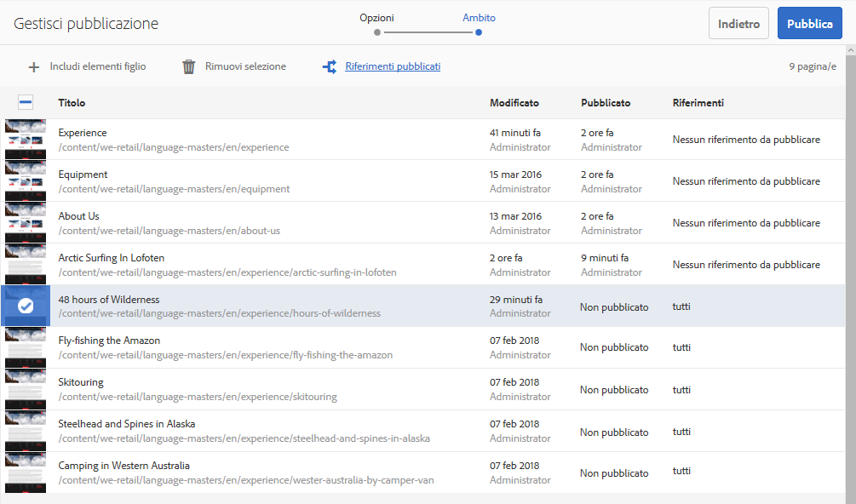Toggle the select-all checkbox in table header
This screenshot has height=504, width=856.
click(x=26, y=103)
